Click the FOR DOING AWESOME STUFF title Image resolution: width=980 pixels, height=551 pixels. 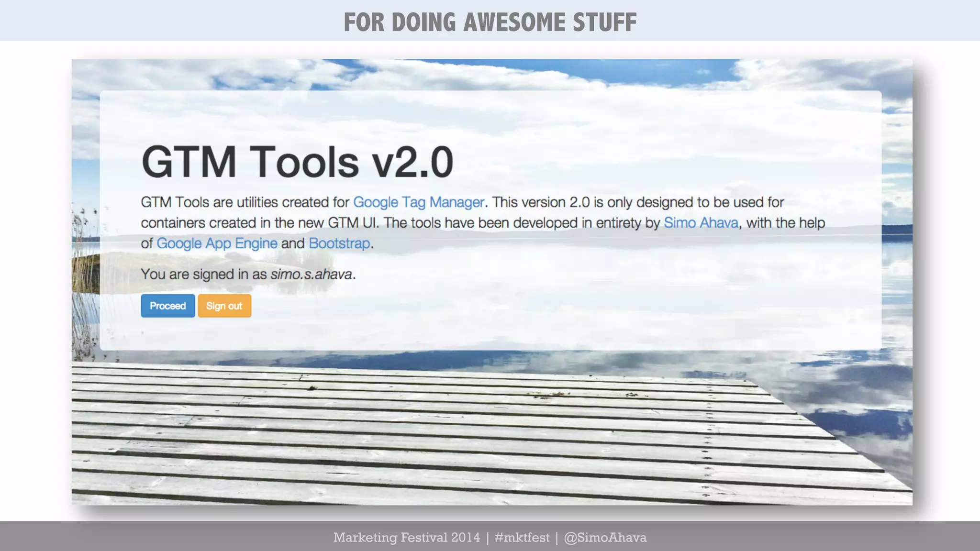tap(490, 22)
